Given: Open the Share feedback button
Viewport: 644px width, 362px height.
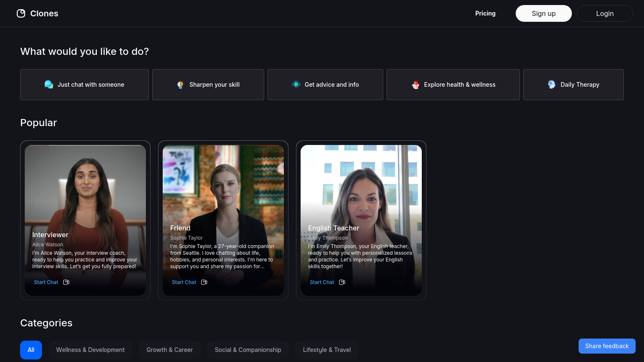Looking at the screenshot, I should coord(607,346).
